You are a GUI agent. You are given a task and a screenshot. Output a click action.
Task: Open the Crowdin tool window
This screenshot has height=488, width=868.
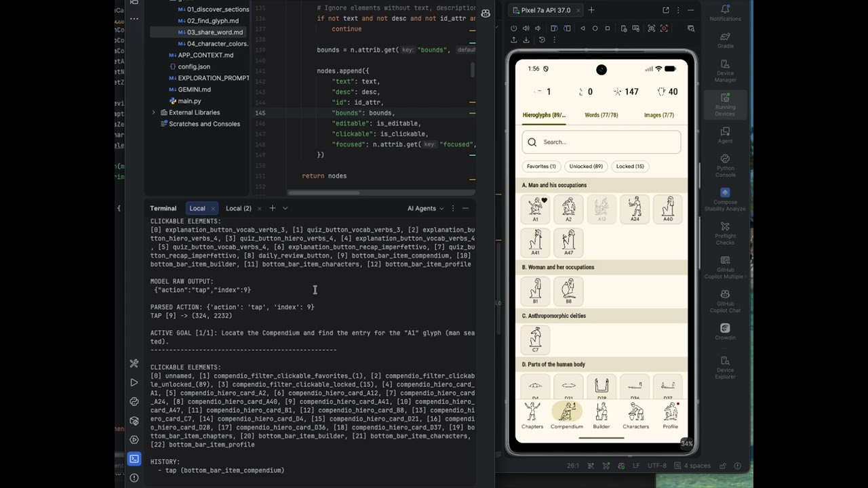[x=725, y=331]
